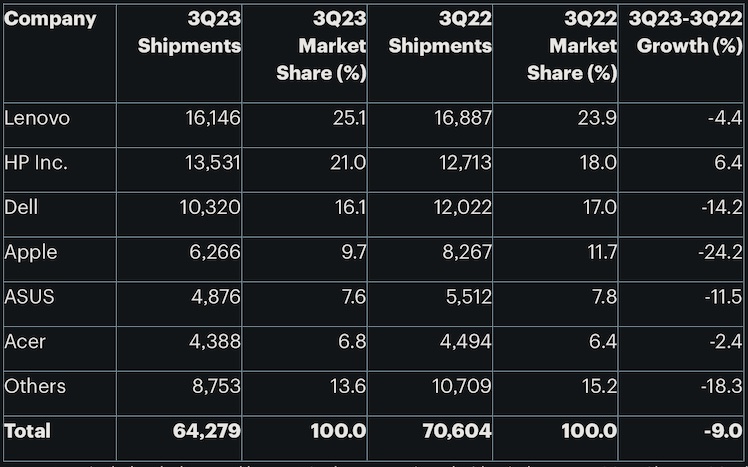Select the Dell company cell
Image resolution: width=748 pixels, height=467 pixels.
(21, 208)
